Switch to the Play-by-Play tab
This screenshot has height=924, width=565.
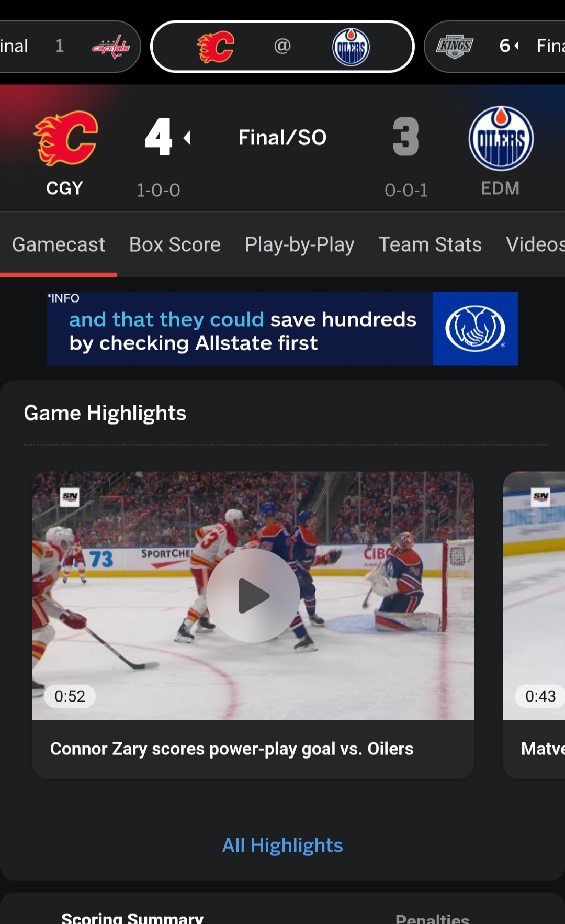click(299, 244)
